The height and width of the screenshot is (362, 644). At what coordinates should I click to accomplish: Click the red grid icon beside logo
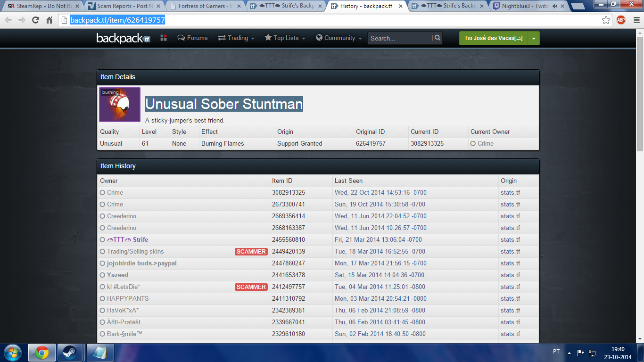tap(164, 38)
